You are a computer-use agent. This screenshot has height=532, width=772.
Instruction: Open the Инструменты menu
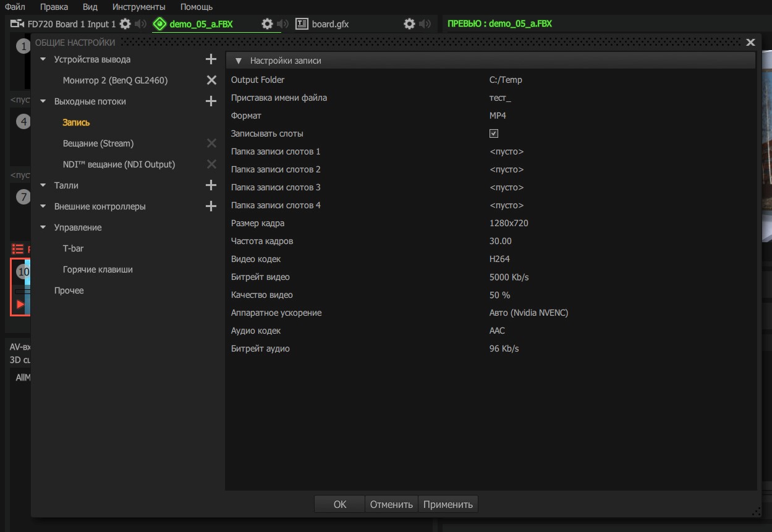[139, 7]
